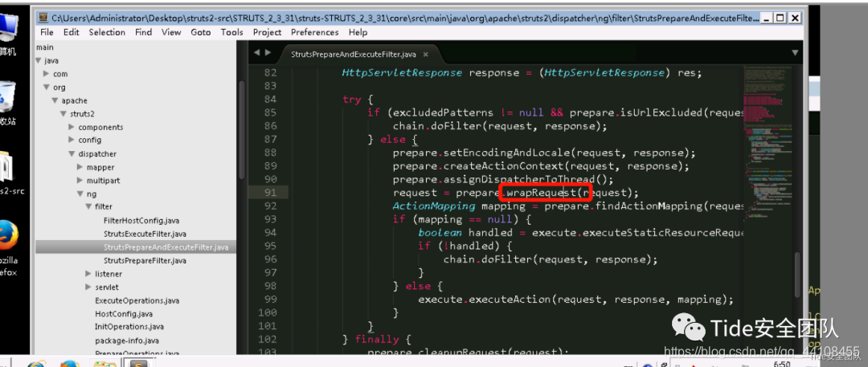Open the File menu
This screenshot has height=367, width=868.
click(47, 32)
